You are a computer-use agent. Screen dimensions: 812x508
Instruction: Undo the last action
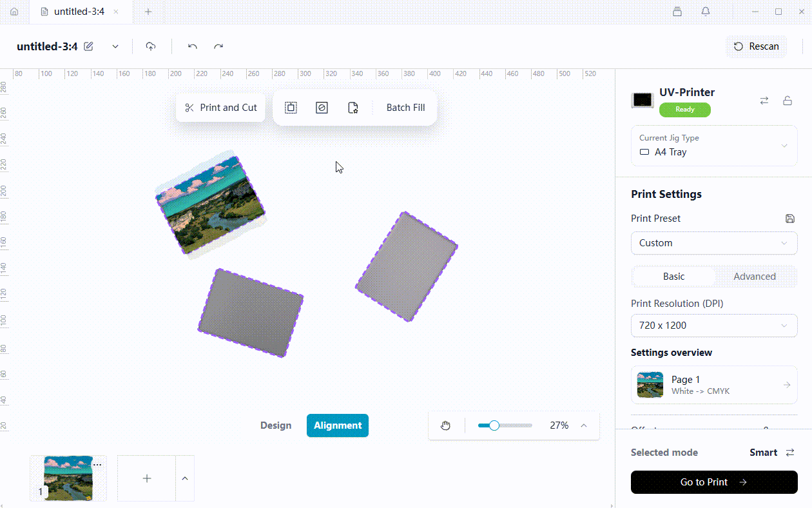pyautogui.click(x=192, y=46)
